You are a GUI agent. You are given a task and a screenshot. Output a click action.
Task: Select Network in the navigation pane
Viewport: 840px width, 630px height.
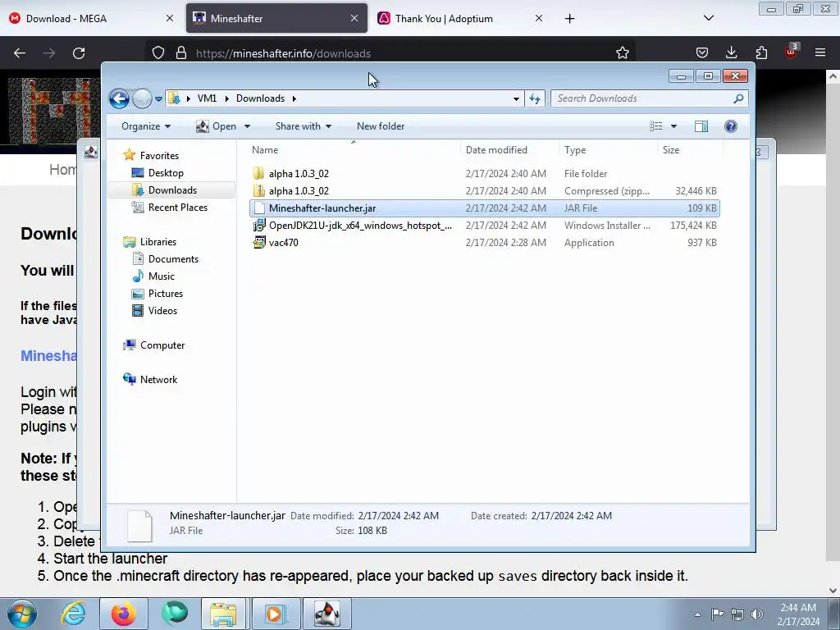tap(158, 379)
